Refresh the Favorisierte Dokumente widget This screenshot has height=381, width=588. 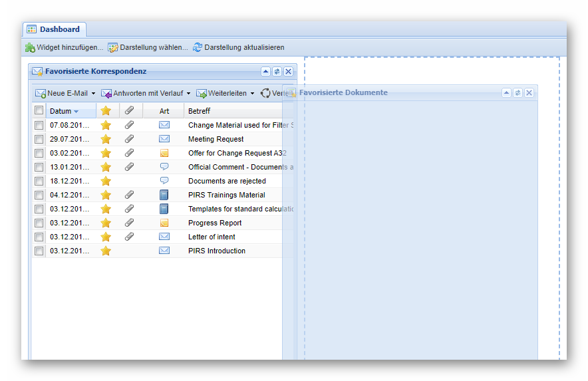(x=517, y=92)
